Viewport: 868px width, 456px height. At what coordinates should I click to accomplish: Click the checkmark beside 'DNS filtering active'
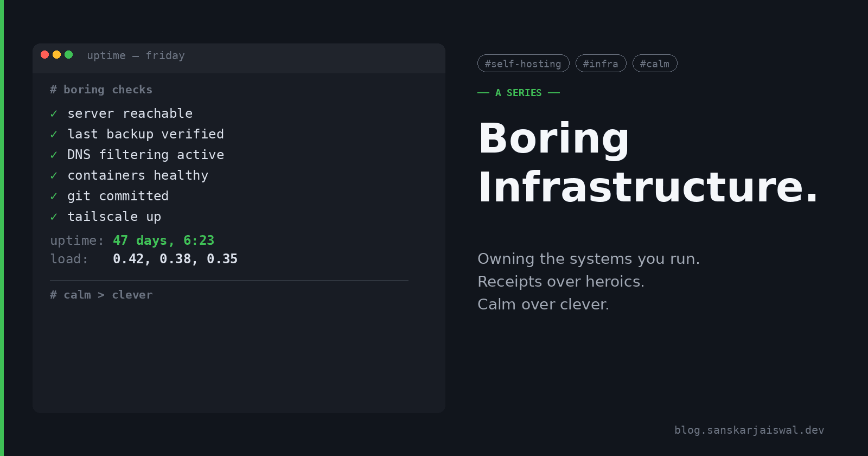point(54,155)
